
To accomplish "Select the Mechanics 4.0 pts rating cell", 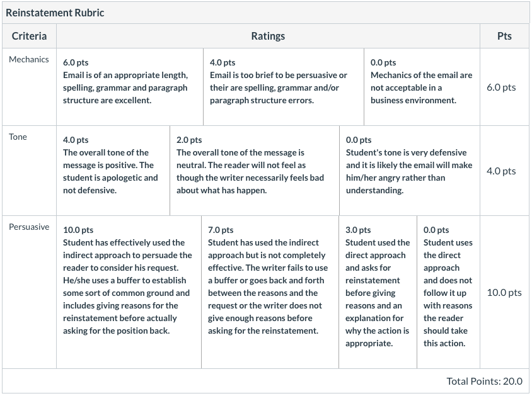I will [284, 87].
